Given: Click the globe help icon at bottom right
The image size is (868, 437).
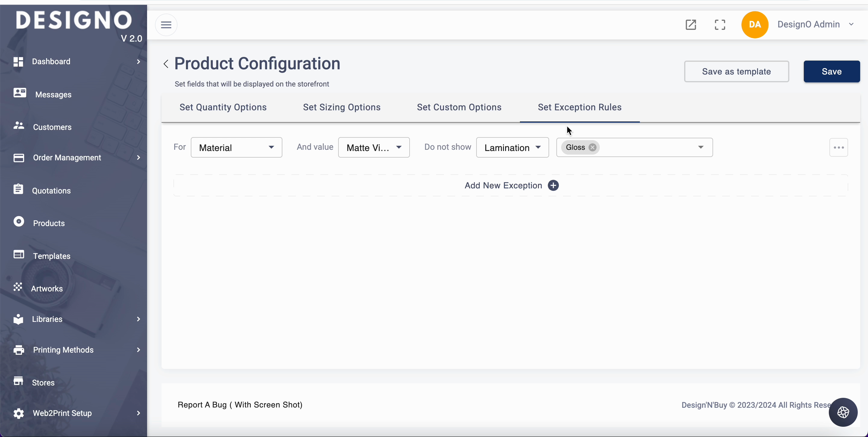Looking at the screenshot, I should 843,412.
